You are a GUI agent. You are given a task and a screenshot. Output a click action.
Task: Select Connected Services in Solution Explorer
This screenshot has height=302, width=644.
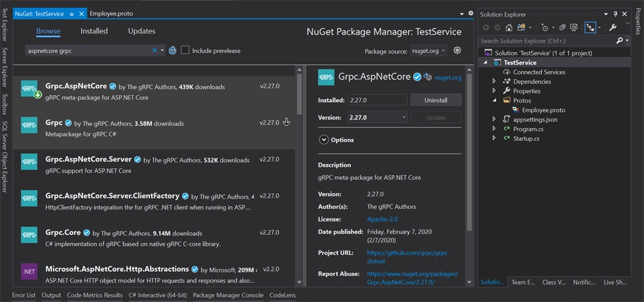coord(539,72)
